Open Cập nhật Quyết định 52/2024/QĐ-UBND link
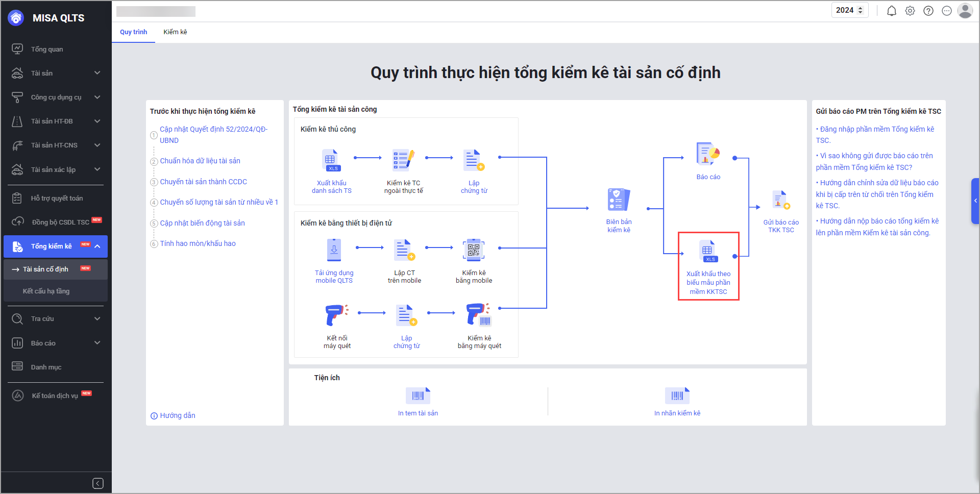980x494 pixels. tap(214, 135)
